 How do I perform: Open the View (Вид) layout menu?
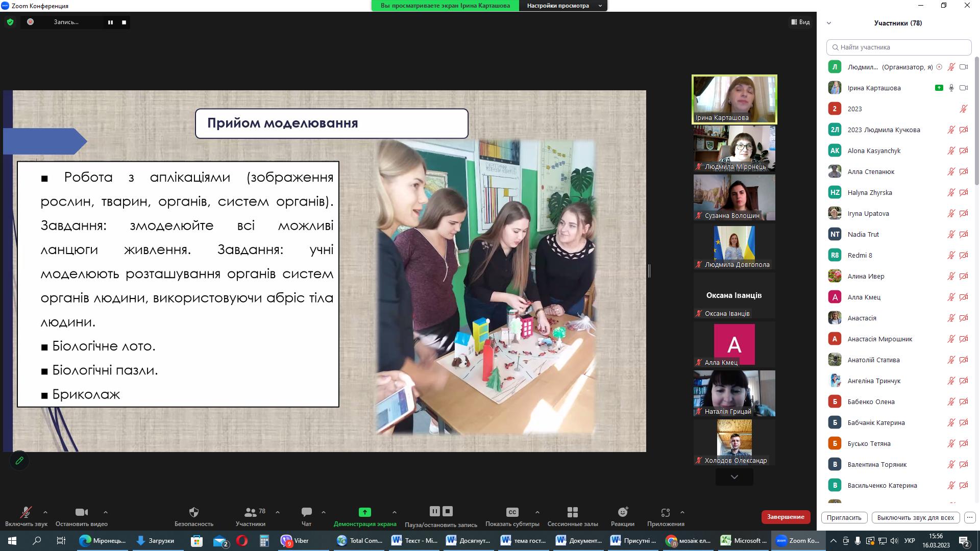click(800, 22)
